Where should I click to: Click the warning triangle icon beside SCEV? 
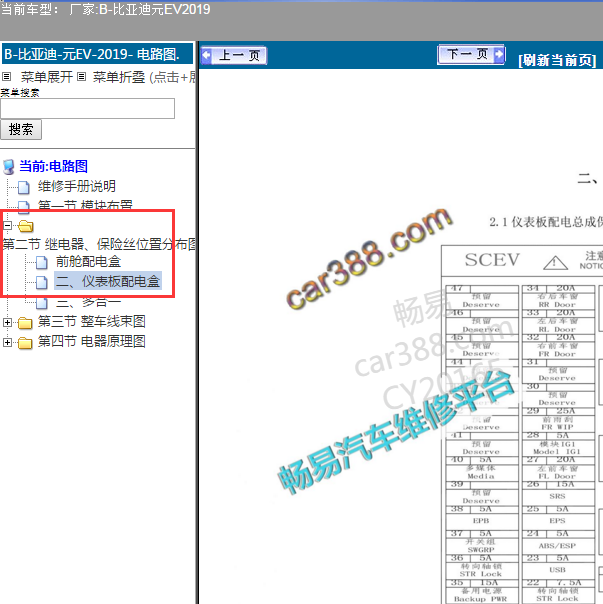point(555,263)
